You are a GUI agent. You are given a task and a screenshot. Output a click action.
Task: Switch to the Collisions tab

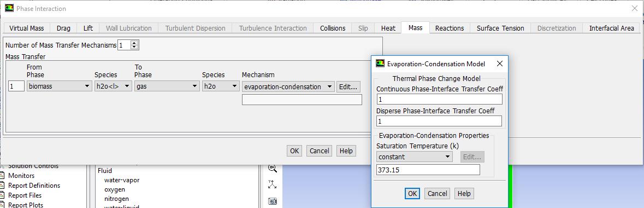tap(333, 28)
